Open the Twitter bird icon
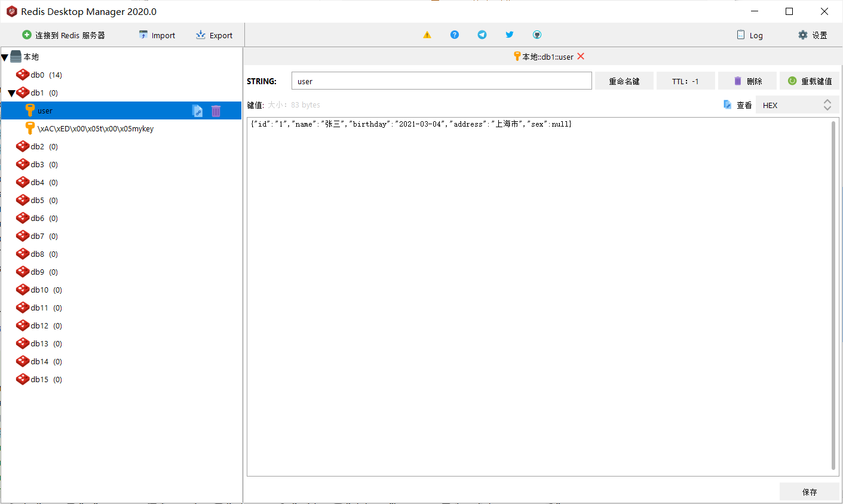 click(510, 35)
